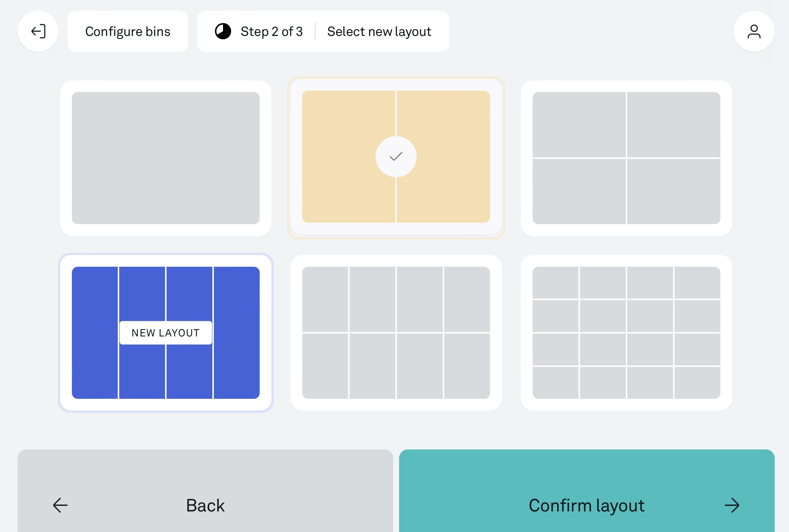Image resolution: width=789 pixels, height=532 pixels.
Task: Open the user profile icon
Action: [754, 31]
